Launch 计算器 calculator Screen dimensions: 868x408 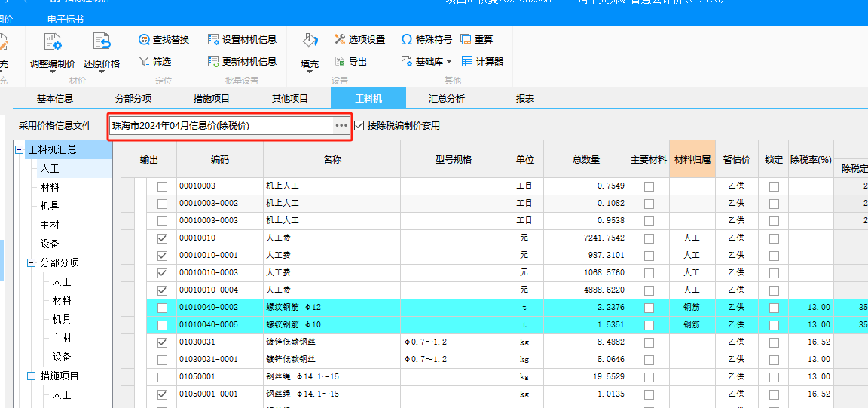pyautogui.click(x=483, y=62)
